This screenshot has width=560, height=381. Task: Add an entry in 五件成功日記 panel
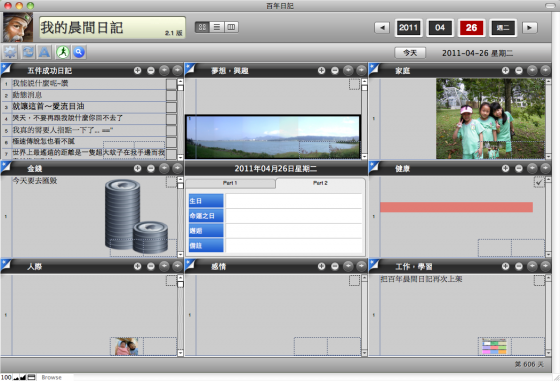pos(138,70)
